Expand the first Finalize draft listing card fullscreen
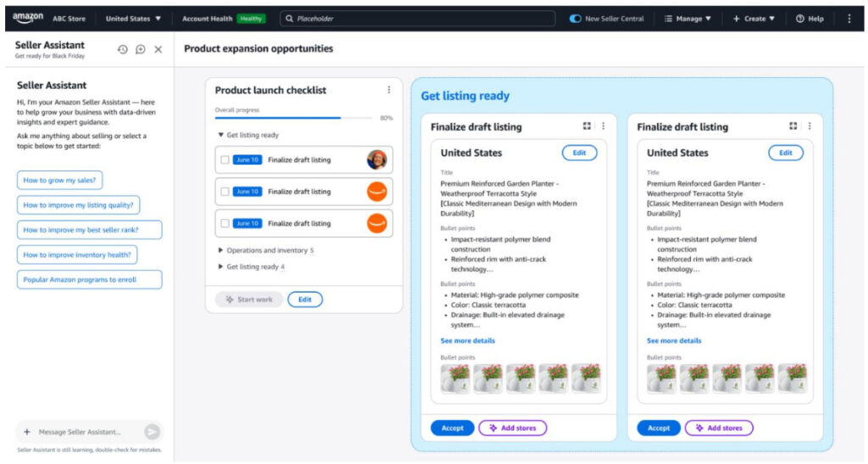 coord(587,126)
